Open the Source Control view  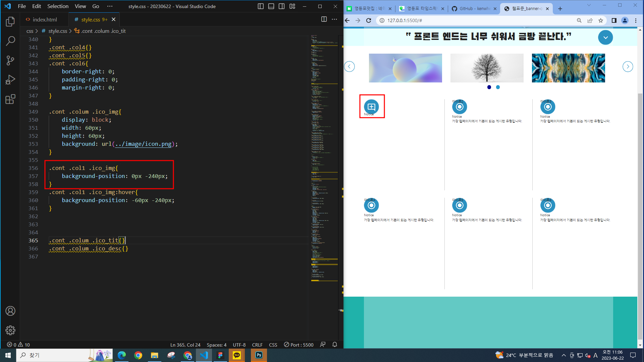[10, 61]
